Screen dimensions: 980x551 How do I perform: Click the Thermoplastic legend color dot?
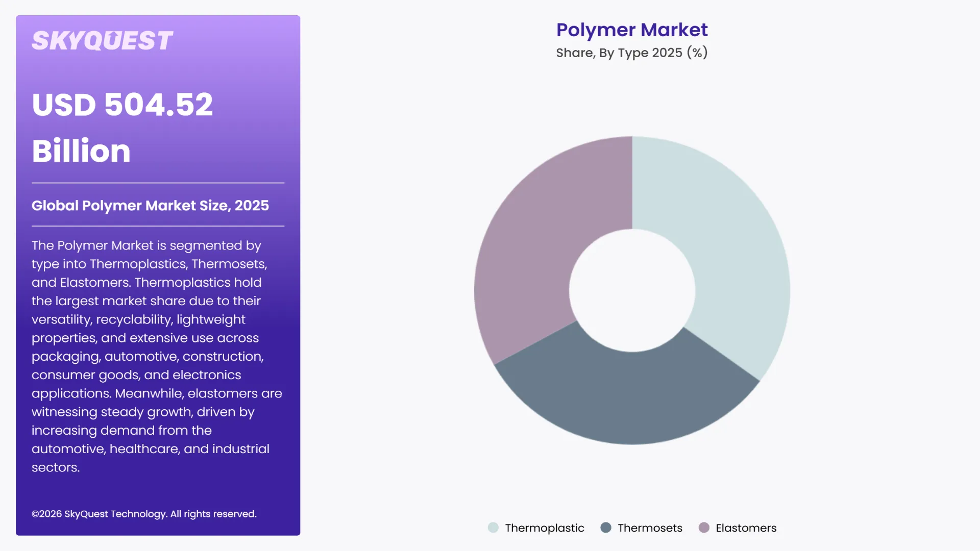pos(493,528)
